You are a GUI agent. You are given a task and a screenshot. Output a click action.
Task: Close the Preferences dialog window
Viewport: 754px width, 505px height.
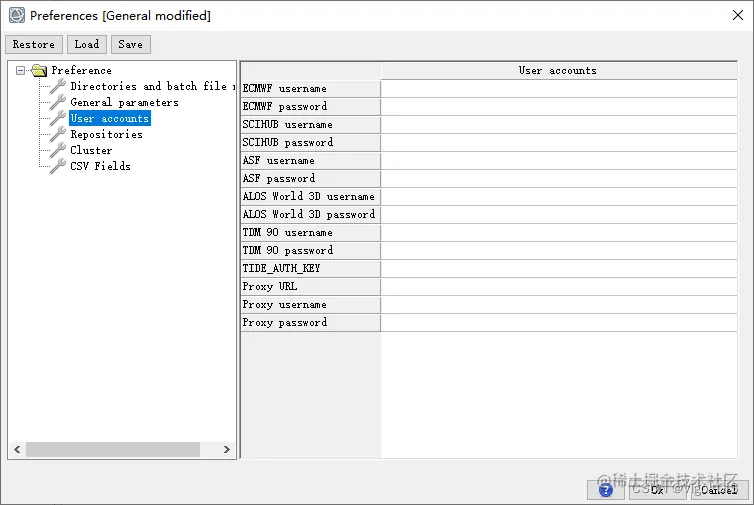coord(738,15)
